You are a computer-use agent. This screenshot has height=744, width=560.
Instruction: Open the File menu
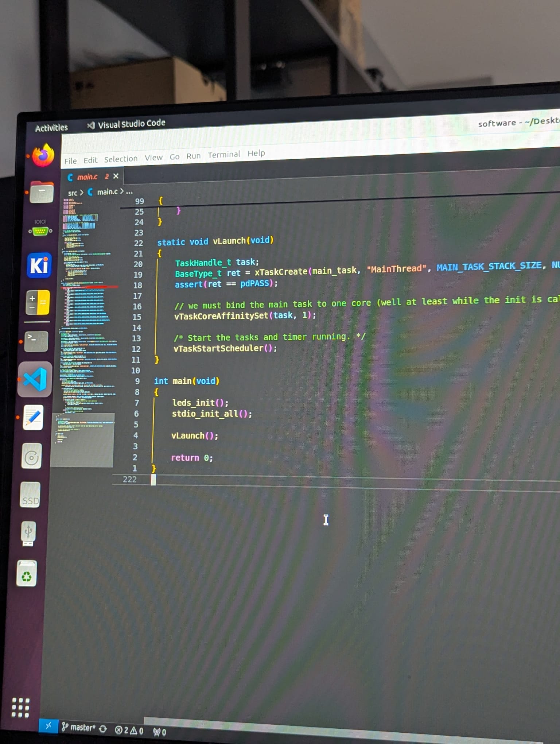[x=70, y=161]
